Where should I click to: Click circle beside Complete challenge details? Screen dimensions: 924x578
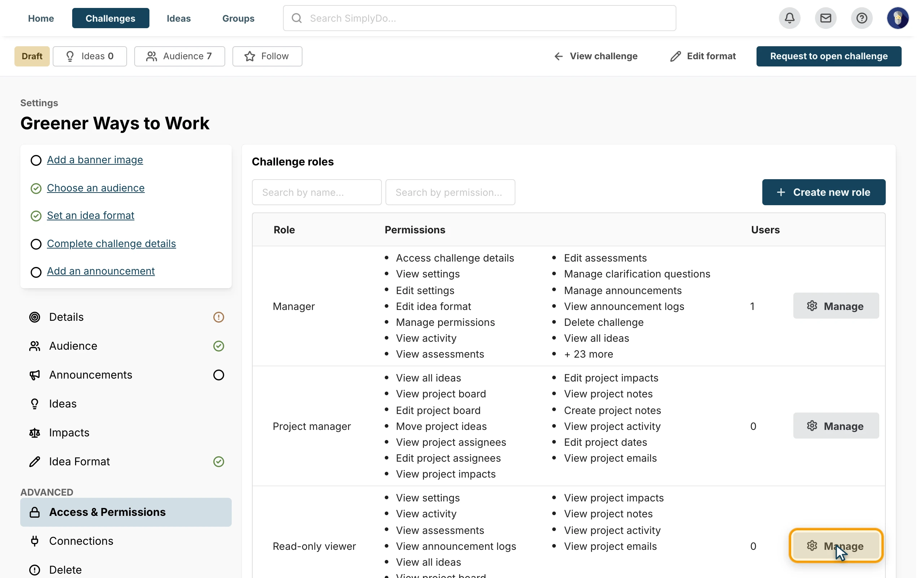coord(36,244)
